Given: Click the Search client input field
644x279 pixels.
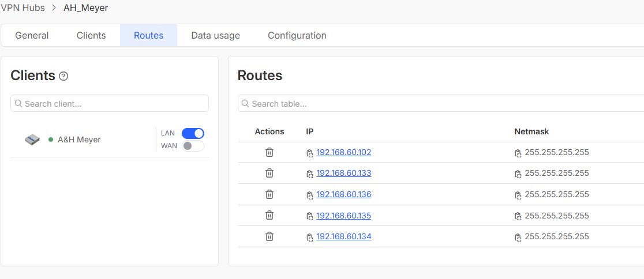Looking at the screenshot, I should [113, 104].
